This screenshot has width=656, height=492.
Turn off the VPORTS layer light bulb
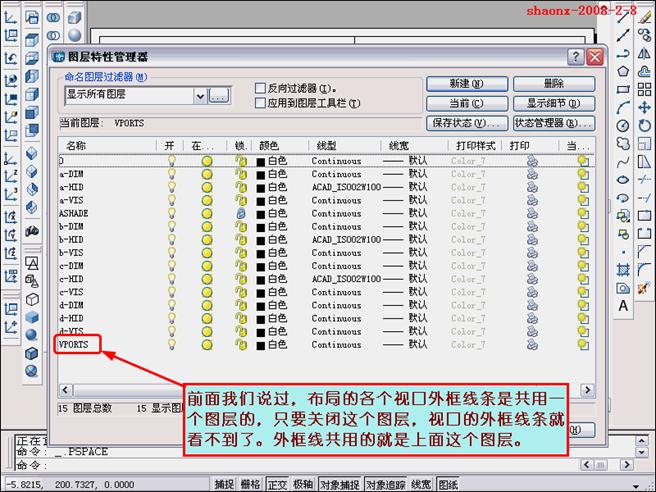point(172,344)
